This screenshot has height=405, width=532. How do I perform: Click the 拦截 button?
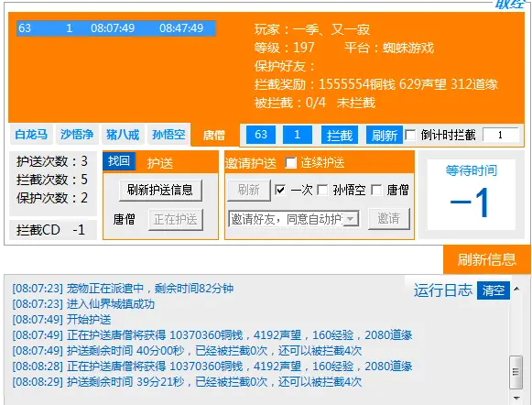[340, 135]
